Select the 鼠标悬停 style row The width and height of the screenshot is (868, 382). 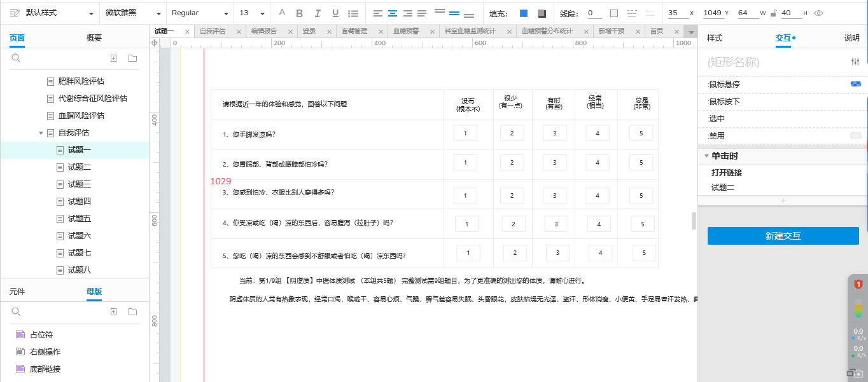pos(783,85)
